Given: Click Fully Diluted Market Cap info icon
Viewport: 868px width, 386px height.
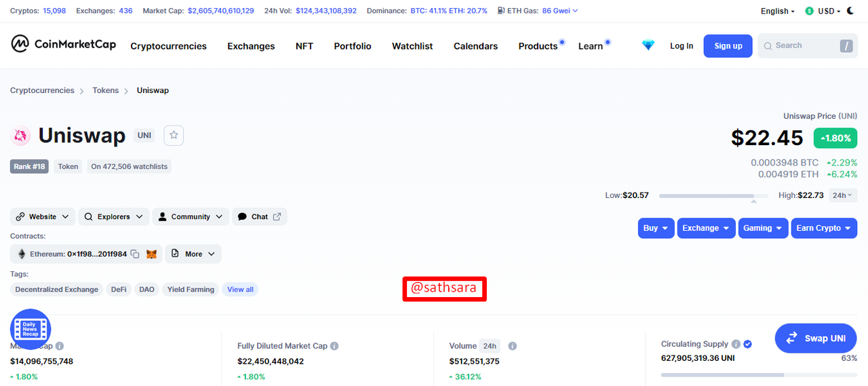Looking at the screenshot, I should [x=334, y=346].
